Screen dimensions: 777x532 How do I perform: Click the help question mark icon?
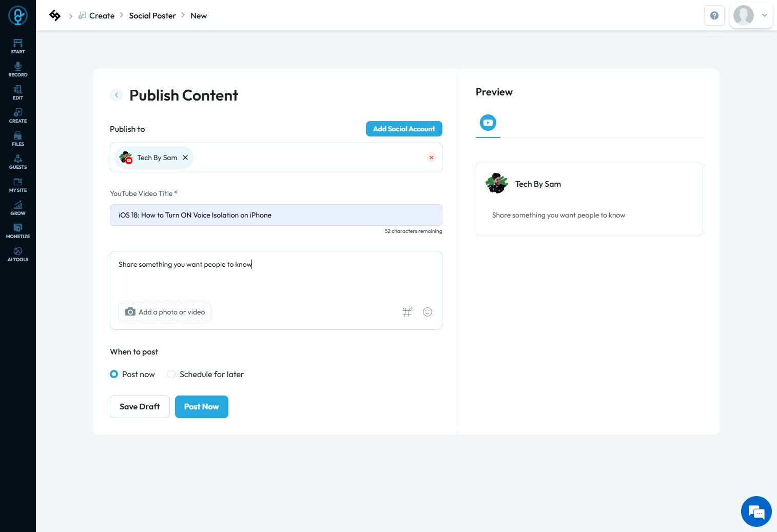pos(714,15)
